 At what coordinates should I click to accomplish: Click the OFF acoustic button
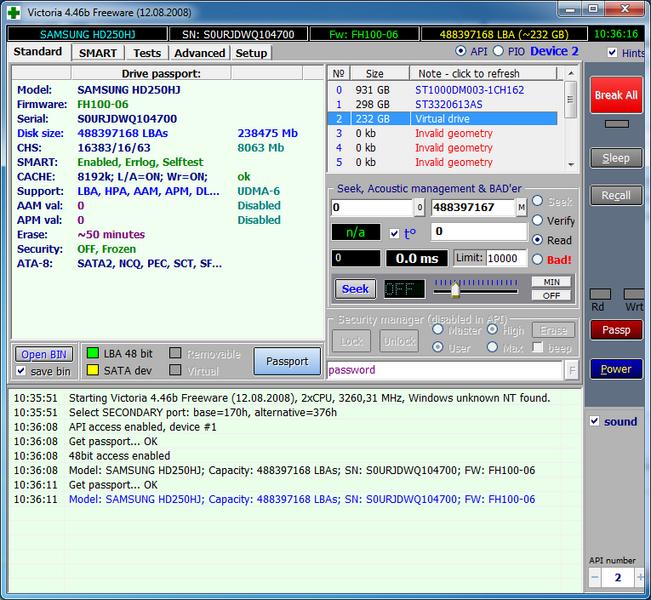(x=551, y=295)
